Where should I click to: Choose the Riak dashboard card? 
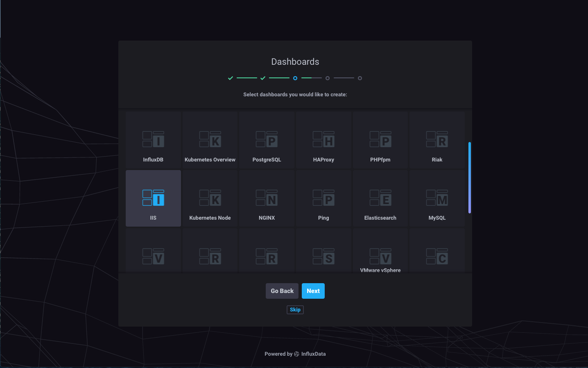(x=437, y=140)
